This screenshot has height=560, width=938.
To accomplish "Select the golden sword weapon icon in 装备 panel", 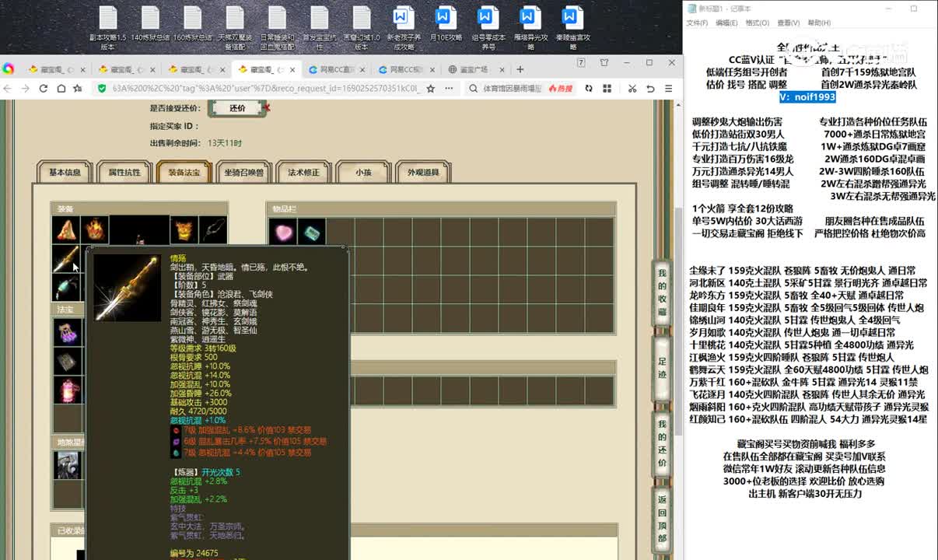I will 66,258.
